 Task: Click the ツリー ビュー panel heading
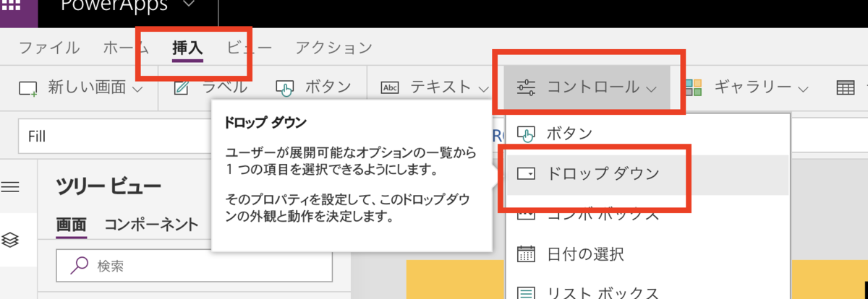pyautogui.click(x=109, y=187)
